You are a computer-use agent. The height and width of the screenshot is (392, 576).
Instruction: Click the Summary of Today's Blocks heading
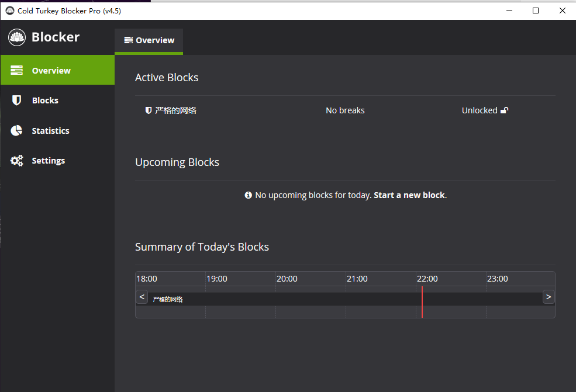[202, 247]
